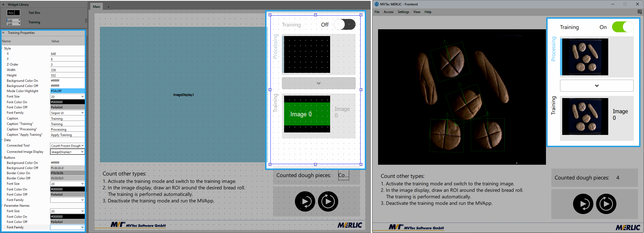Click the Training Off toggle on designer canvas
Screen dimensions: 644x233
tap(345, 25)
